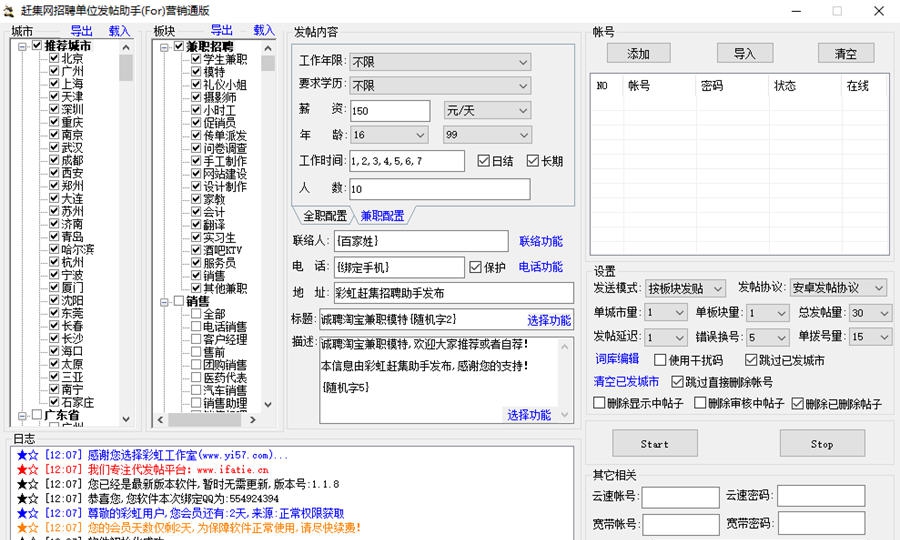
Task: Switch to the 兼职配置 tab
Action: pos(382,216)
